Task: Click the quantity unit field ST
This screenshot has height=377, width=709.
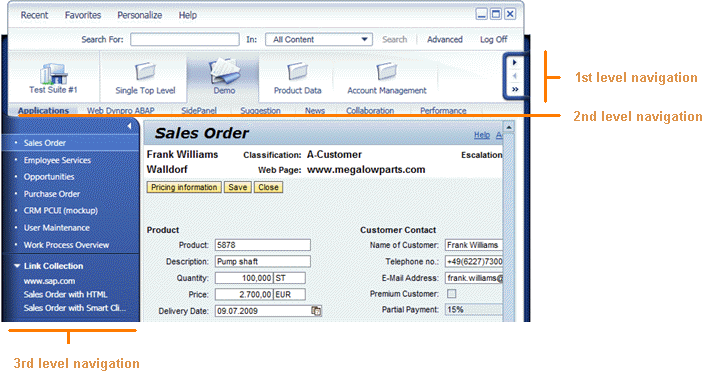Action: (289, 278)
